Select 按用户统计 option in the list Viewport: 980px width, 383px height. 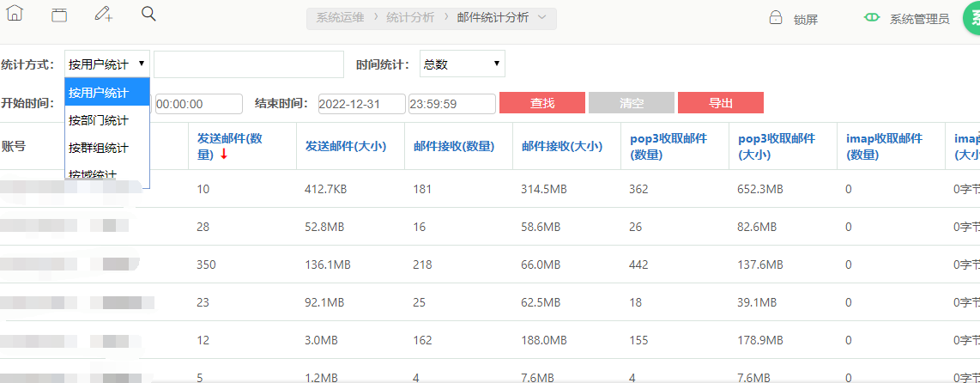[99, 93]
